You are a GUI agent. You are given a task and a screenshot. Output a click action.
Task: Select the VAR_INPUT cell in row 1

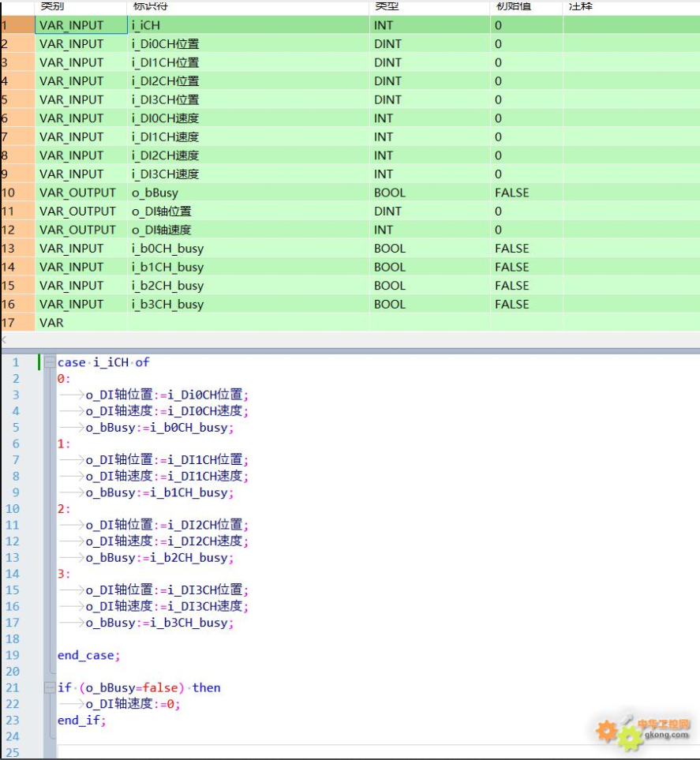(x=81, y=25)
